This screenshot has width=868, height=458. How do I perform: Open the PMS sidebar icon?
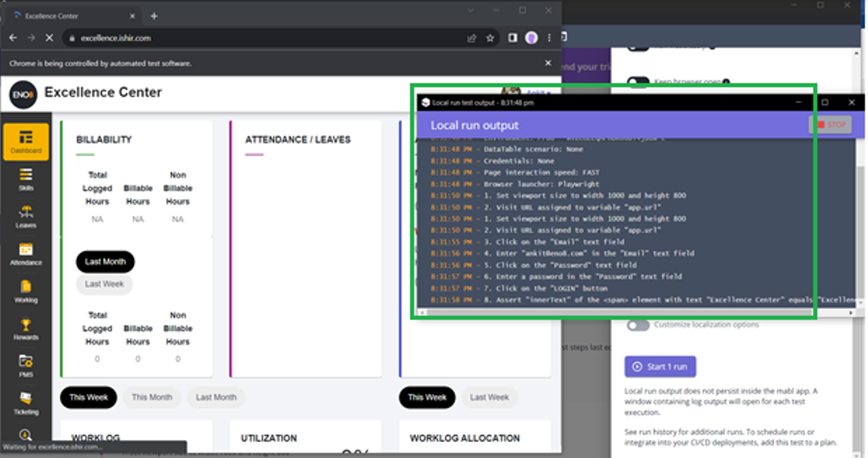point(26,365)
